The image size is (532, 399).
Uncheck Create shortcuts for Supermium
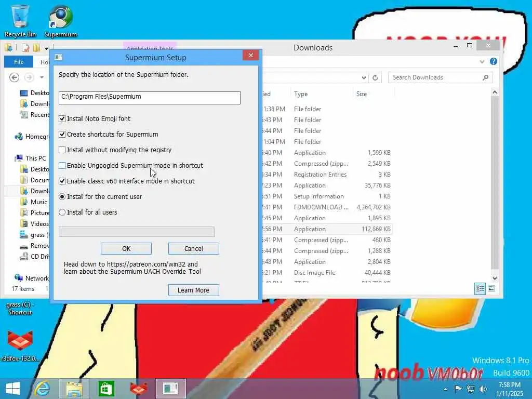coord(62,135)
